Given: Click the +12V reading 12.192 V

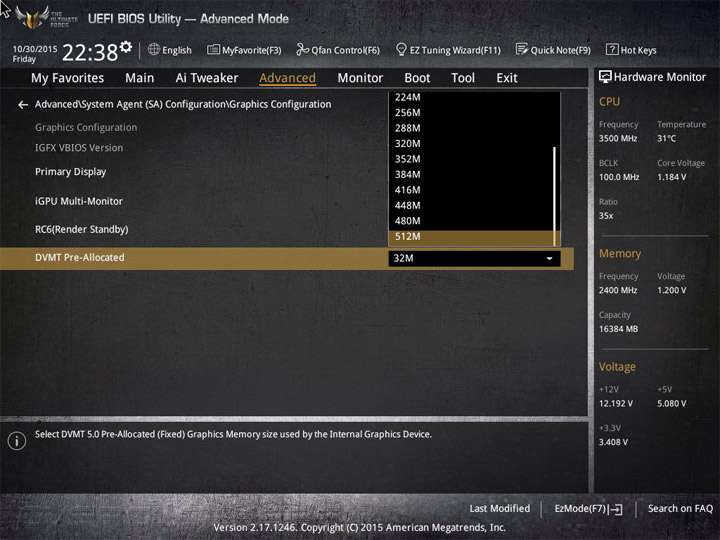Looking at the screenshot, I should pyautogui.click(x=616, y=404).
